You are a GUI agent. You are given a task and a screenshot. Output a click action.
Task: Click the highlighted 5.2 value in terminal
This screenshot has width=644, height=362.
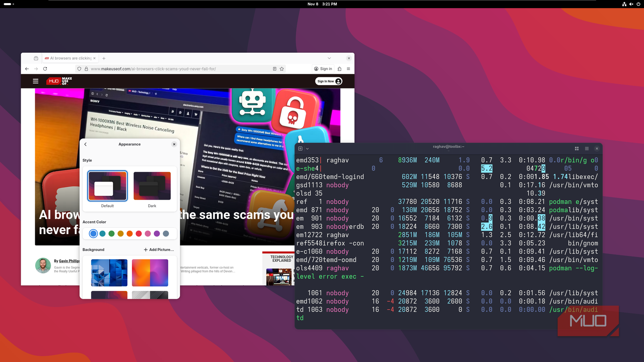pos(487,169)
